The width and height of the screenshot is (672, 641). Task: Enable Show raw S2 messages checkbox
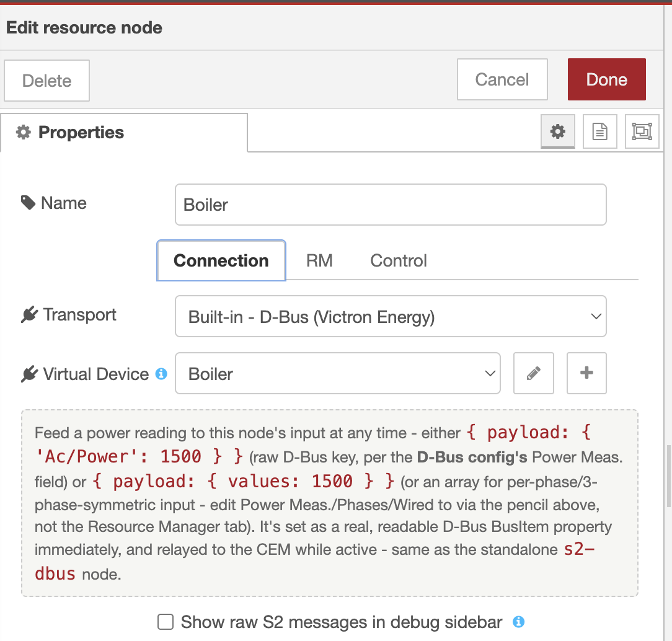pyautogui.click(x=166, y=622)
